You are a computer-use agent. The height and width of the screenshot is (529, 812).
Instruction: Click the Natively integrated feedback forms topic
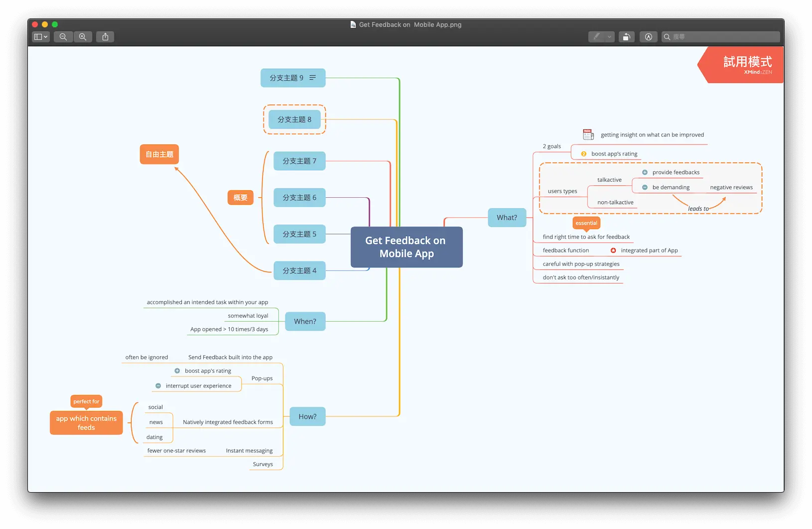point(228,422)
